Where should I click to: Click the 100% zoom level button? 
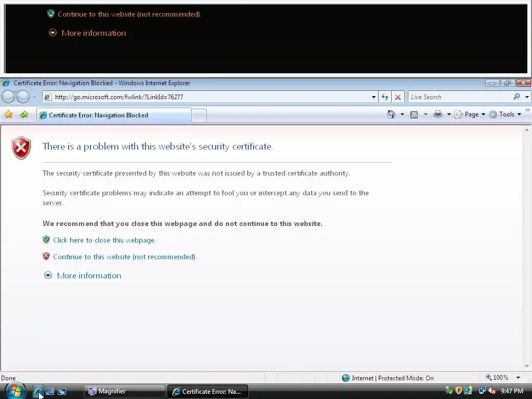(497, 378)
